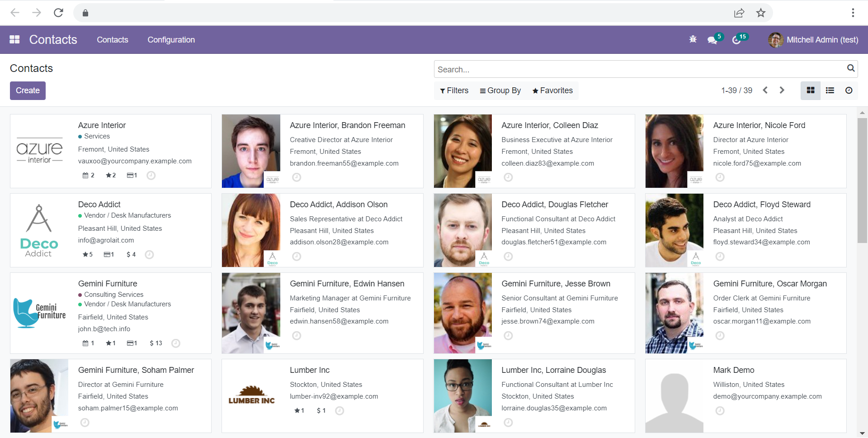The image size is (868, 438).
Task: Click the debug bug icon
Action: pos(693,40)
